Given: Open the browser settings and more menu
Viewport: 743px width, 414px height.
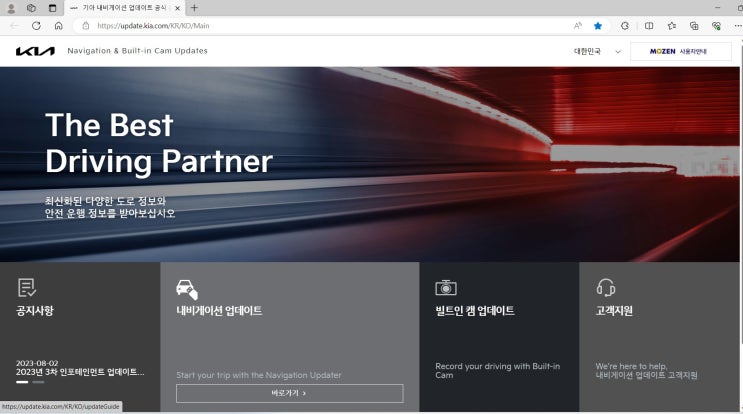Looking at the screenshot, I should click(x=737, y=26).
